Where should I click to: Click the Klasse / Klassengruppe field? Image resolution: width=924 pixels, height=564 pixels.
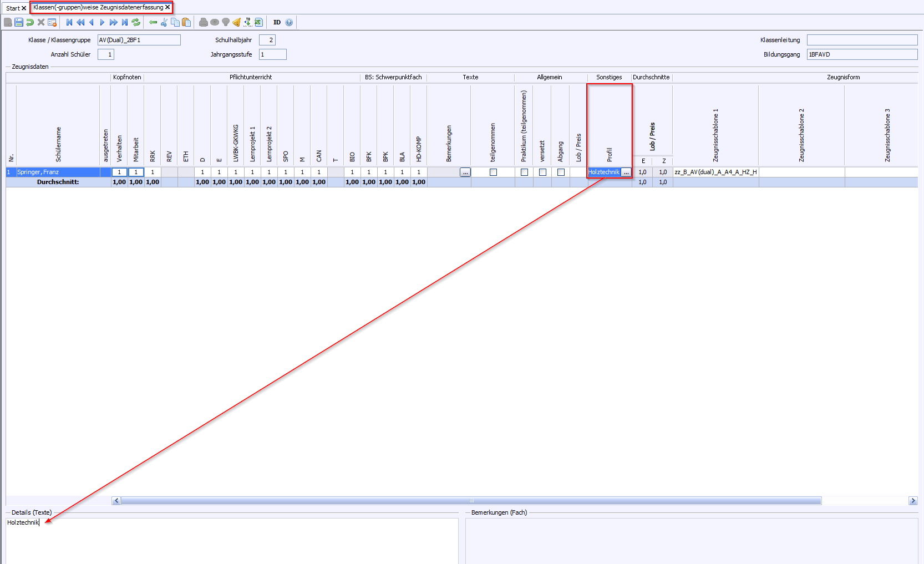click(x=139, y=40)
